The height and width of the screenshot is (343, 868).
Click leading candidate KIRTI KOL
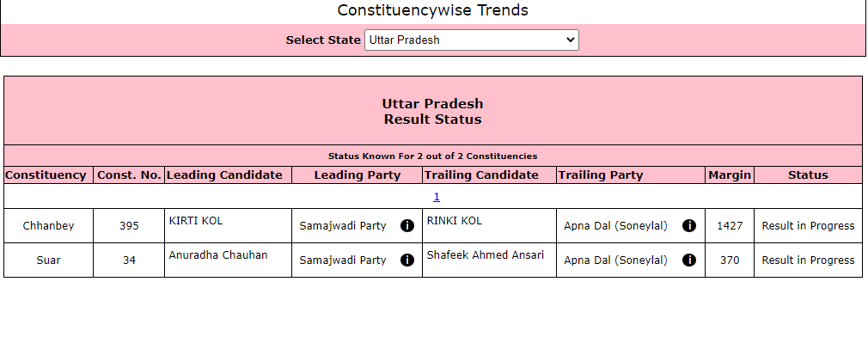tap(196, 221)
